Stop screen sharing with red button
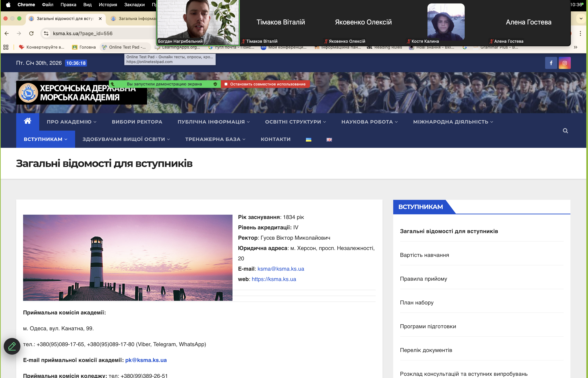 pyautogui.click(x=265, y=84)
